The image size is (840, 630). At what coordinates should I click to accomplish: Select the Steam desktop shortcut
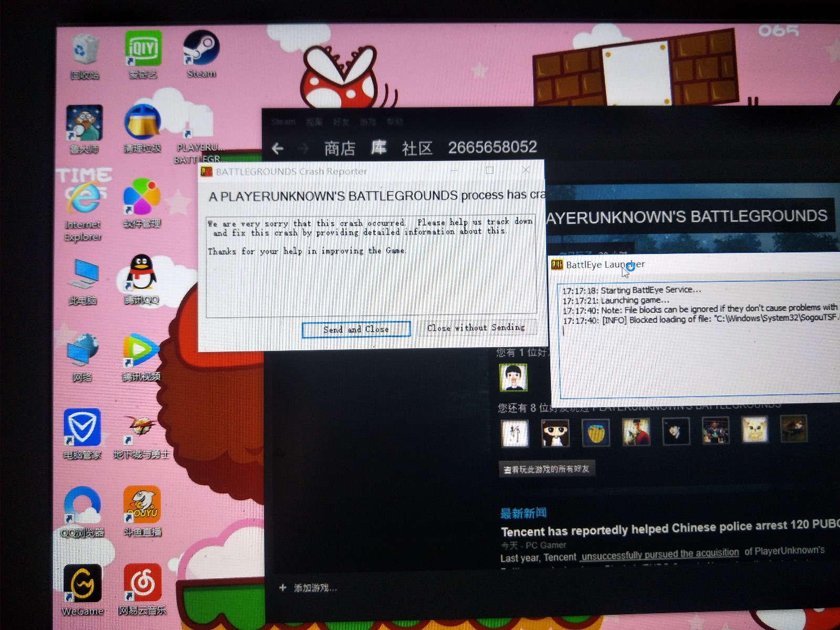[202, 55]
